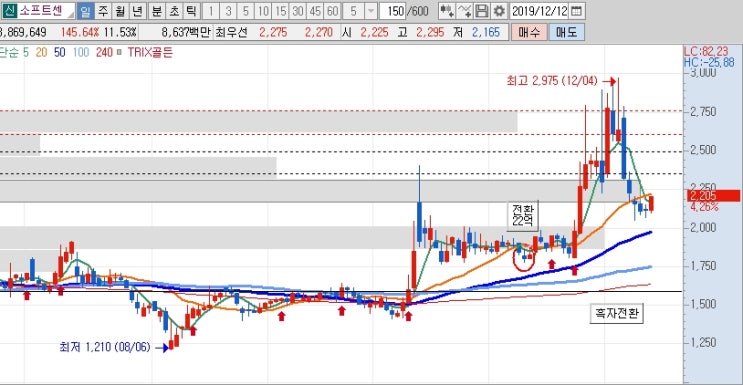Viewport: 743px width, 385px height.
Task: Click small square before TRIX골든 label
Action: (118, 52)
